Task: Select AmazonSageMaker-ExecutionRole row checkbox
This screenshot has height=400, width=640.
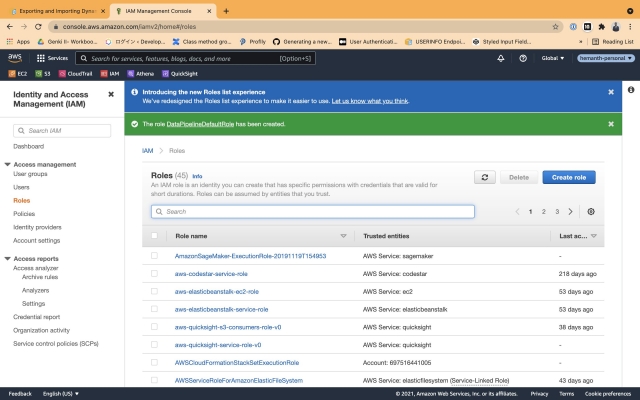Action: click(x=154, y=256)
